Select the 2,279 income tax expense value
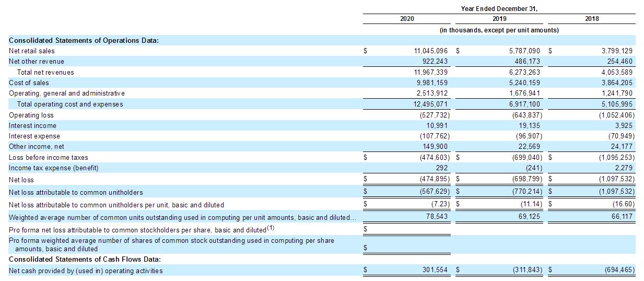 click(625, 168)
